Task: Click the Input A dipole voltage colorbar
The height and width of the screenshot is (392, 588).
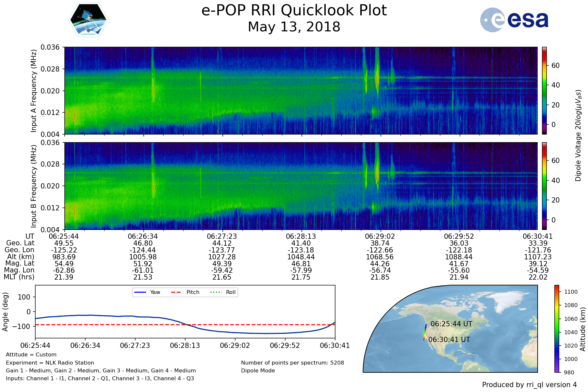Action: tap(544, 90)
